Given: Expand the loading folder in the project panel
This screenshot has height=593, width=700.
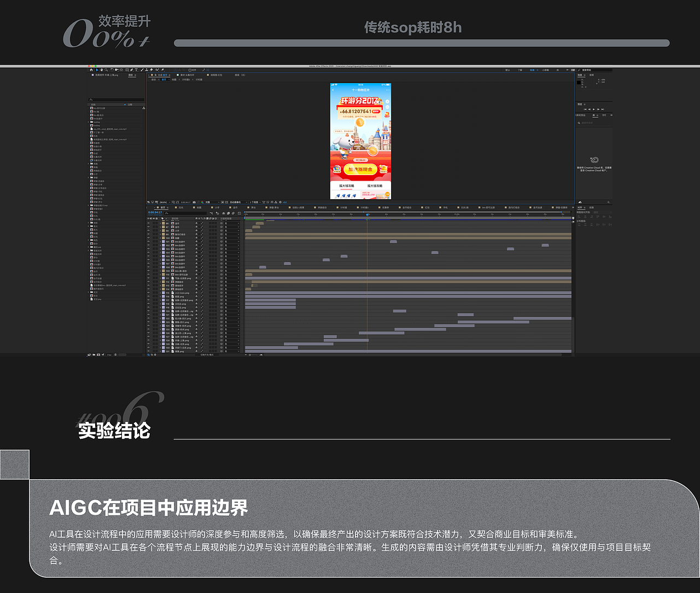Looking at the screenshot, I should pos(88,122).
